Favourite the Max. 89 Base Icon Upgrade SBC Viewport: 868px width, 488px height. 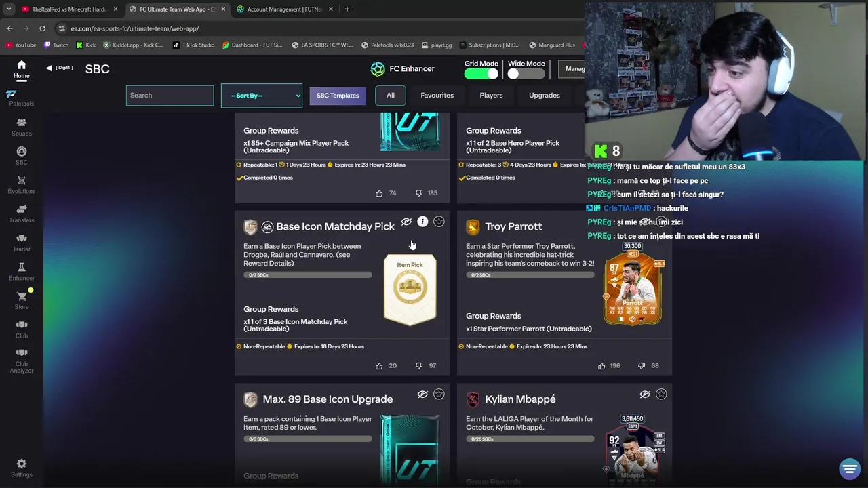click(x=439, y=394)
